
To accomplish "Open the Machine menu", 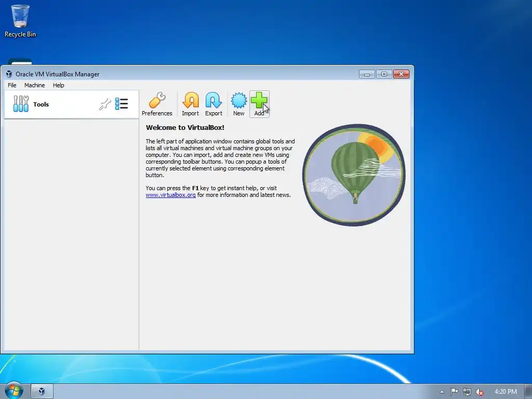I will click(35, 85).
